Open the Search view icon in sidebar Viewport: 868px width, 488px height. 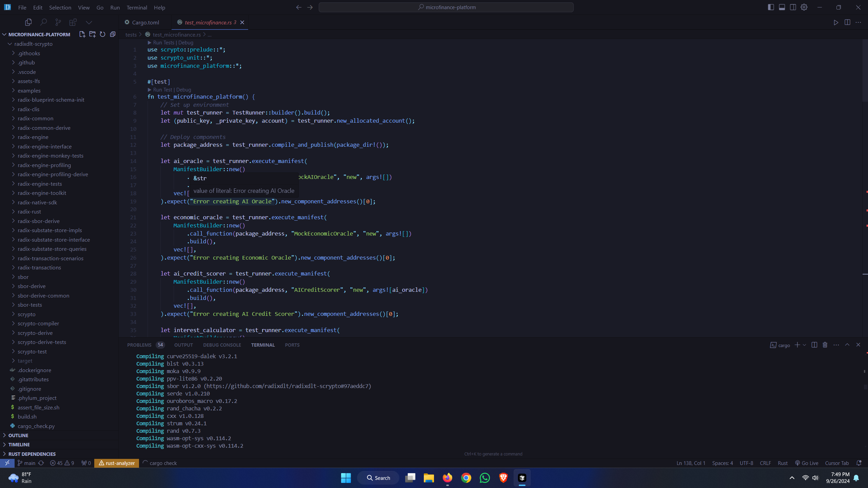pyautogui.click(x=43, y=22)
